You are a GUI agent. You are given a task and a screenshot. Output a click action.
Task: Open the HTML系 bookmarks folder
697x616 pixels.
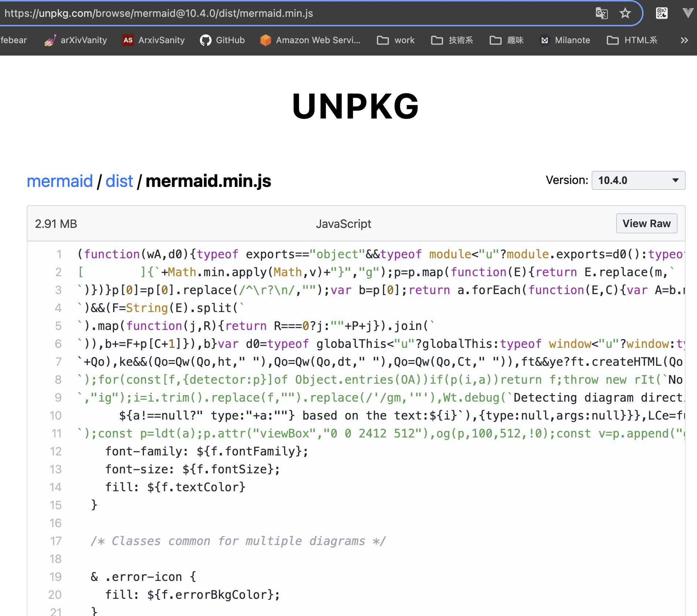pos(632,40)
